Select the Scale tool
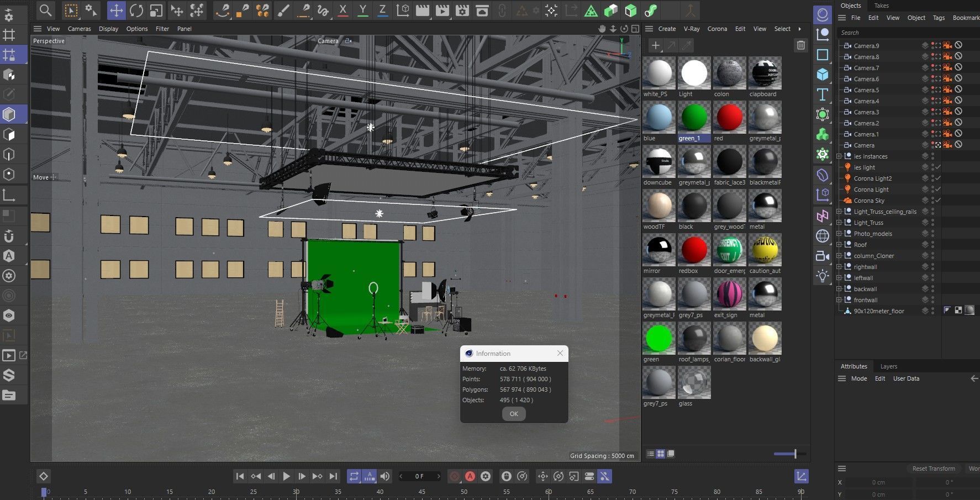980x500 pixels. tap(156, 10)
